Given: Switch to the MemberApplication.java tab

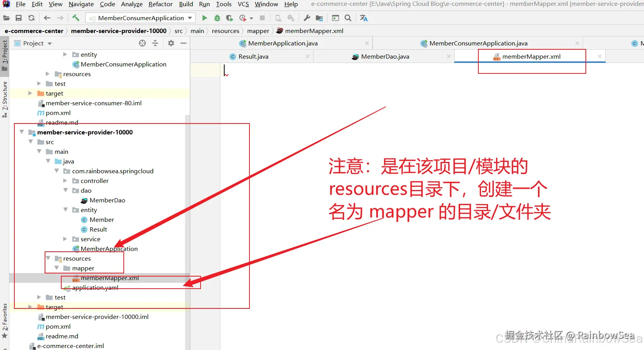Looking at the screenshot, I should 282,43.
